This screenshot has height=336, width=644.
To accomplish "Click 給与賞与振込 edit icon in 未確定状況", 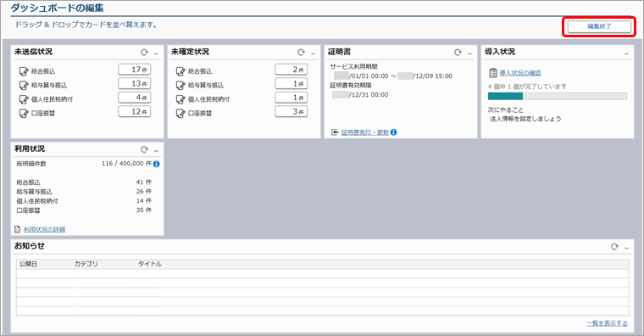I will point(180,85).
